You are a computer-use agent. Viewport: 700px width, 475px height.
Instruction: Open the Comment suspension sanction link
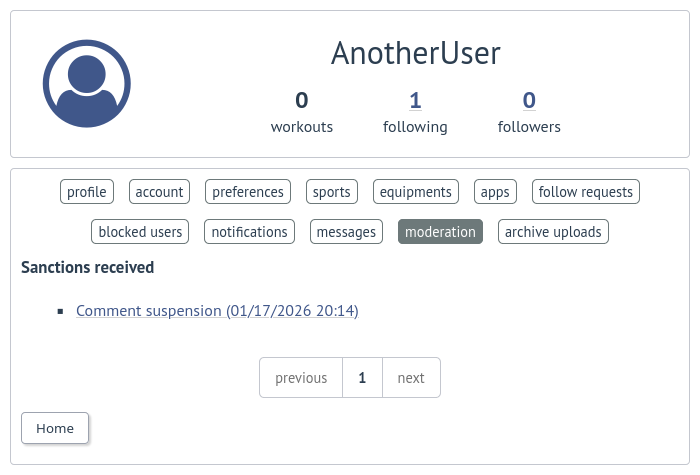(217, 311)
